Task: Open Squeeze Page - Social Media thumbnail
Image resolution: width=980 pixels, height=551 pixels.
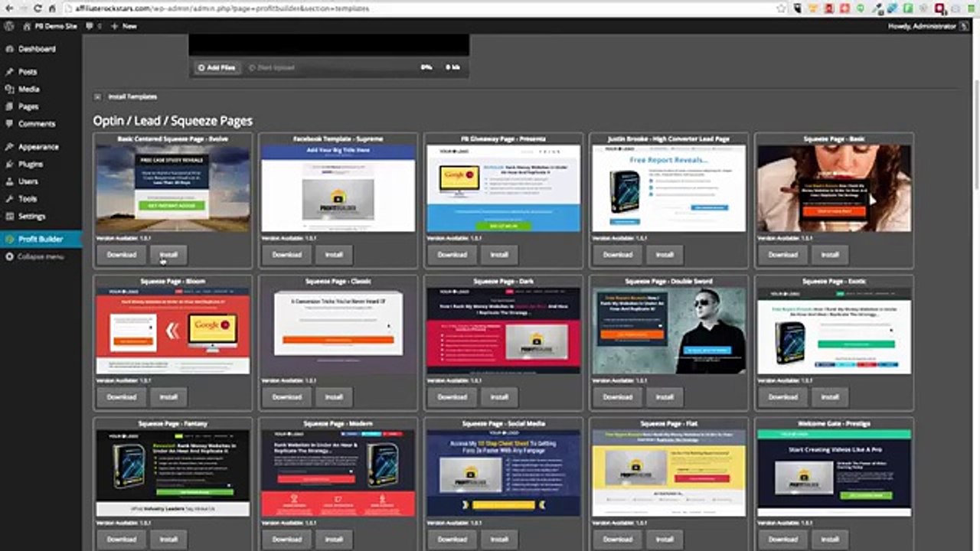Action: (x=504, y=473)
